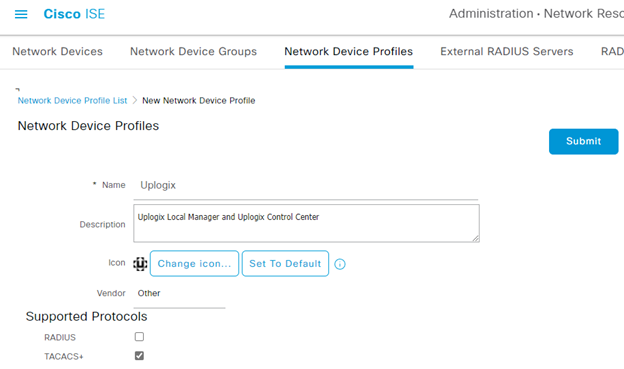Image resolution: width=624 pixels, height=369 pixels.
Task: Click the Set To Default button
Action: pyautogui.click(x=285, y=264)
